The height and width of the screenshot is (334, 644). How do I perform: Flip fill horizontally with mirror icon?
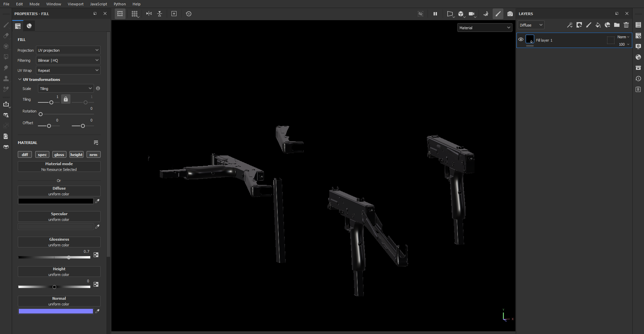point(149,14)
